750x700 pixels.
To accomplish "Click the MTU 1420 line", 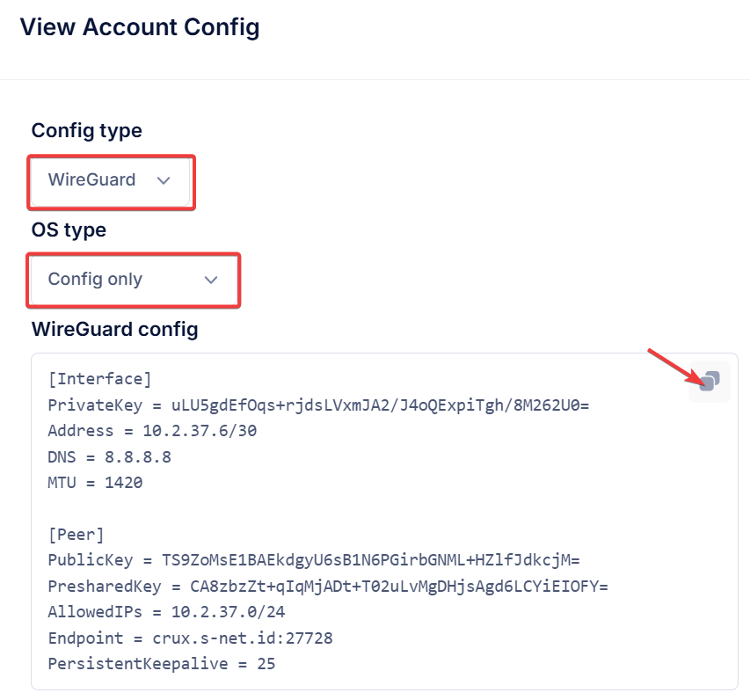I will point(95,482).
